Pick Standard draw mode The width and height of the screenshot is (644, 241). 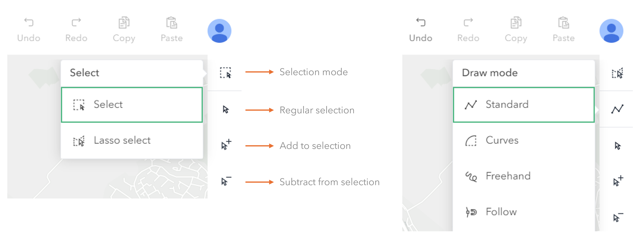click(x=523, y=105)
